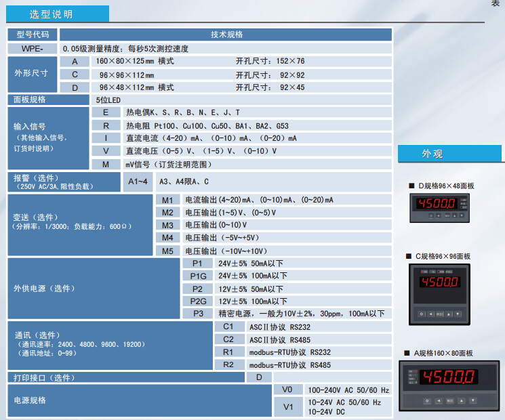This screenshot has width=505, height=420.
Task: Click the A1~4 alarm option code
Action: [138, 182]
